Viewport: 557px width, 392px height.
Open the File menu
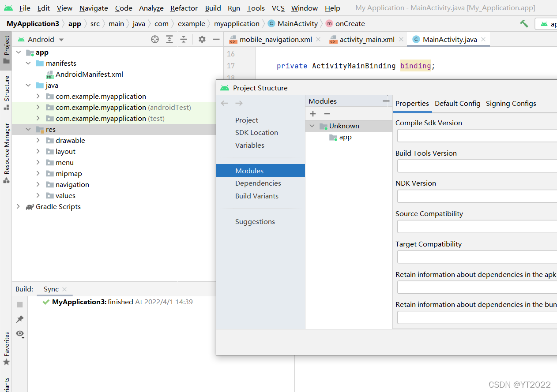point(25,8)
